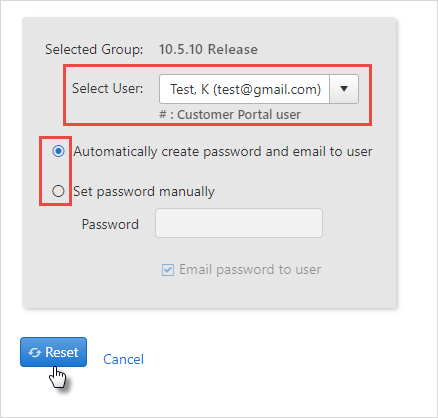The image size is (438, 418).
Task: Click the 'Selected Group:' label
Action: coord(94,49)
